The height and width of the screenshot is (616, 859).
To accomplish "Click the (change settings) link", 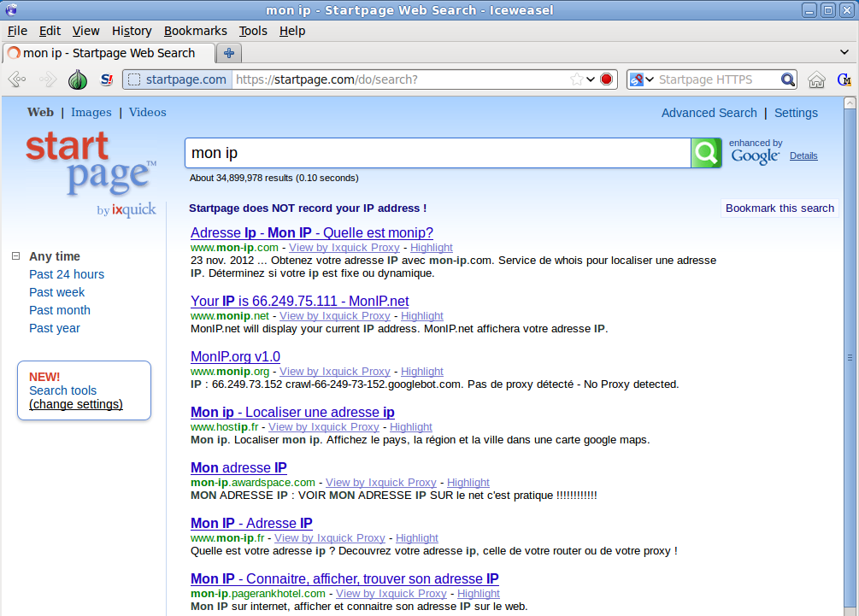I will (75, 404).
